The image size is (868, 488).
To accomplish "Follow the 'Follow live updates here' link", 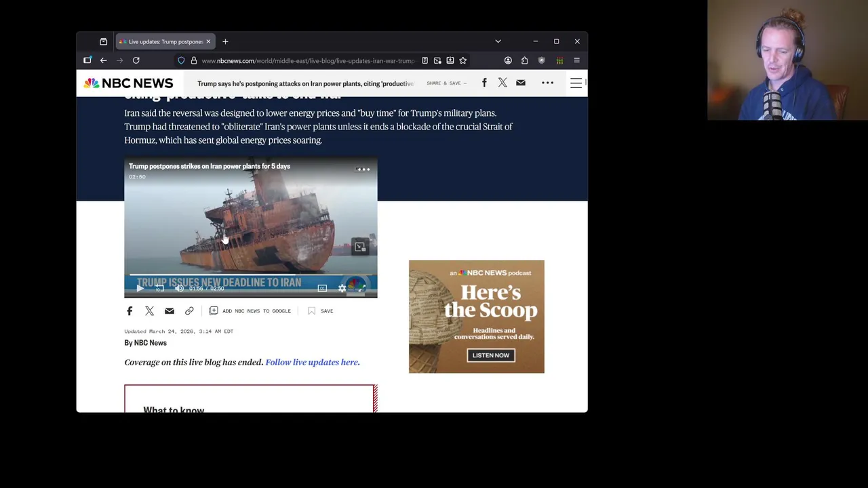I will click(313, 362).
